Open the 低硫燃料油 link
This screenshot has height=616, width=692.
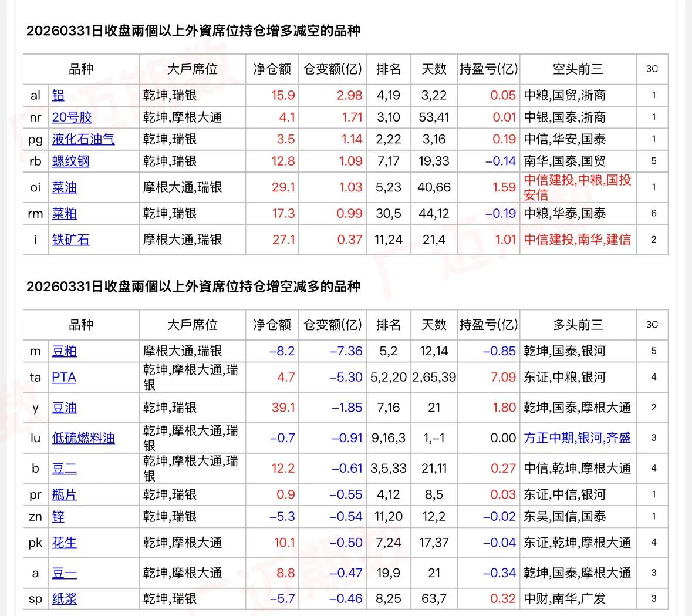(x=83, y=438)
